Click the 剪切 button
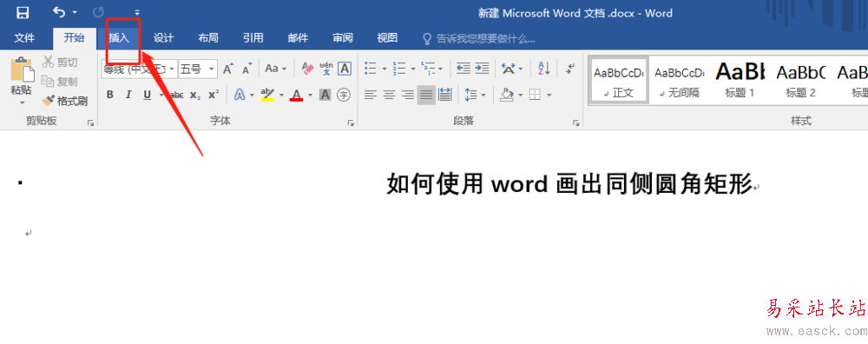Screen dimensions: 868x344 tap(61, 62)
